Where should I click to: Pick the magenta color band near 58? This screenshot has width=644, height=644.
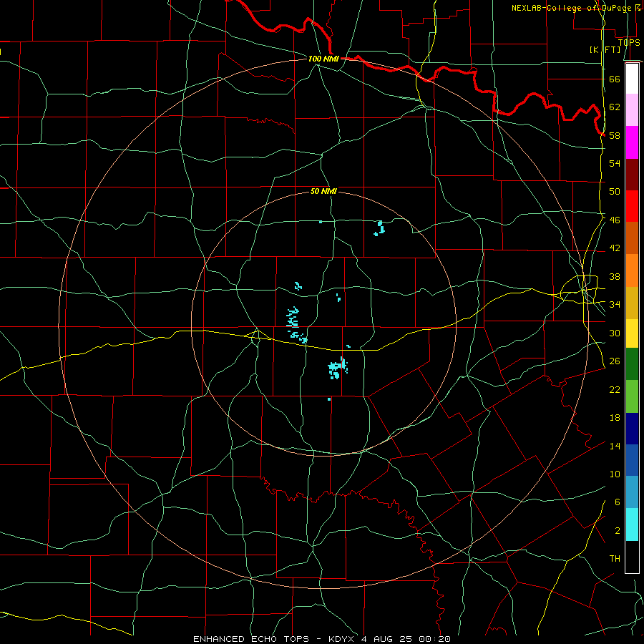pyautogui.click(x=632, y=142)
